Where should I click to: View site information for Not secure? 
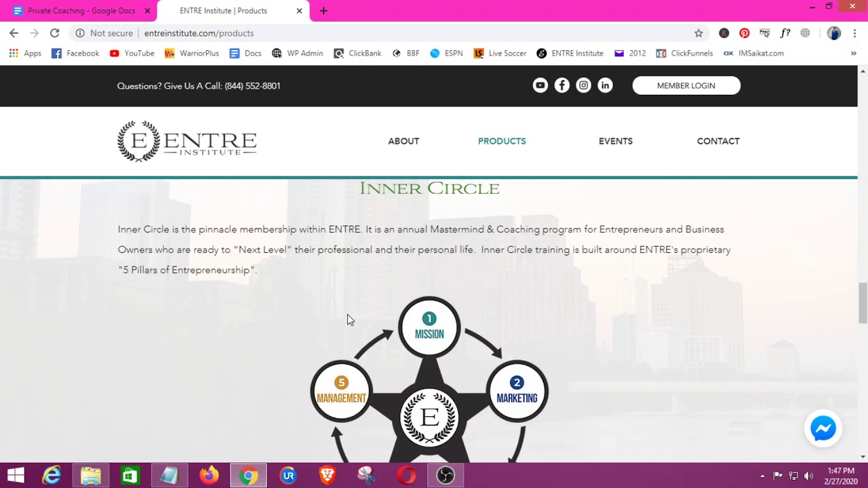(x=104, y=33)
